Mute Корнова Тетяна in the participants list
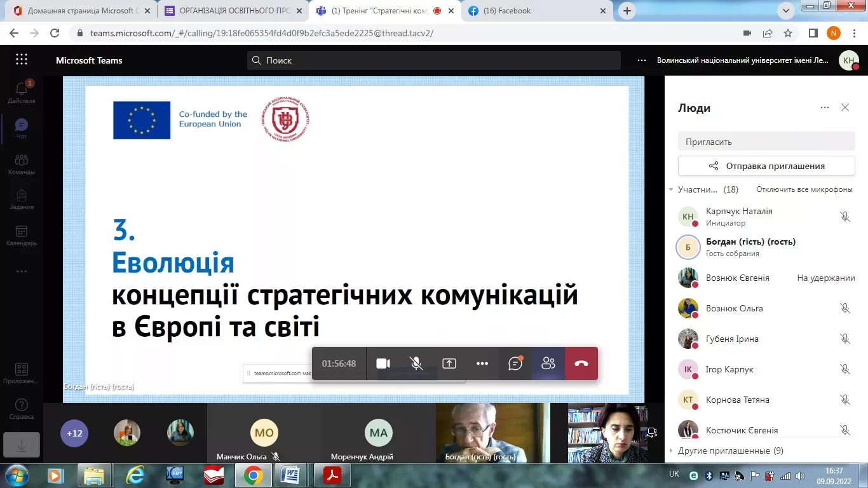This screenshot has height=488, width=868. coord(845,400)
